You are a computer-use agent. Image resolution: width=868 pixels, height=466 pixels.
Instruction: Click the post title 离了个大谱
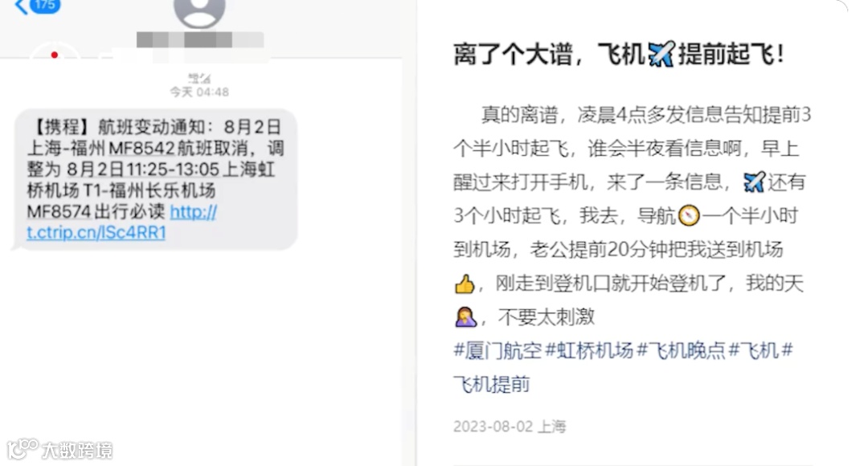point(513,55)
